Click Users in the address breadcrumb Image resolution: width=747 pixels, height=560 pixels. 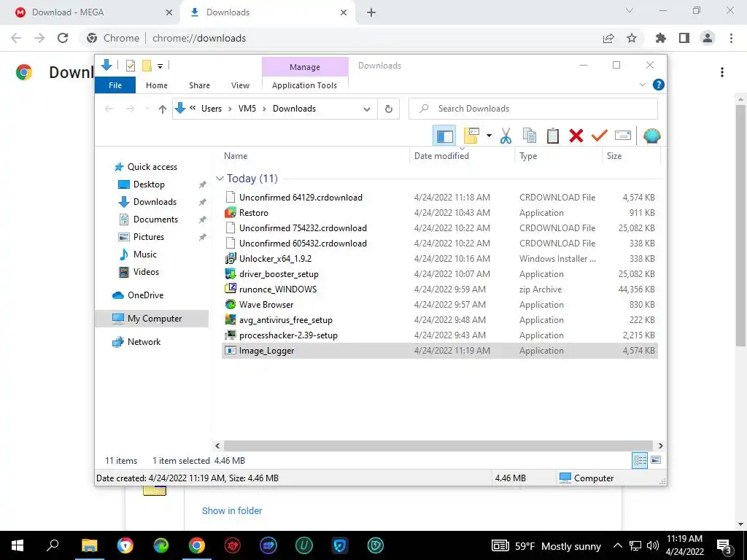click(x=212, y=109)
